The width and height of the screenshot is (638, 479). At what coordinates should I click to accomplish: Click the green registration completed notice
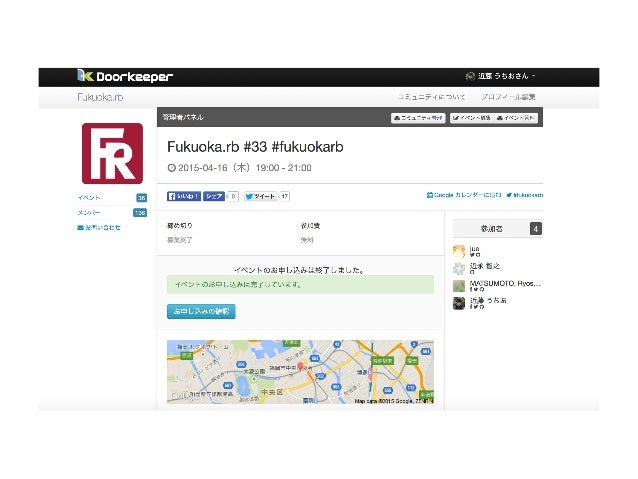click(x=300, y=284)
